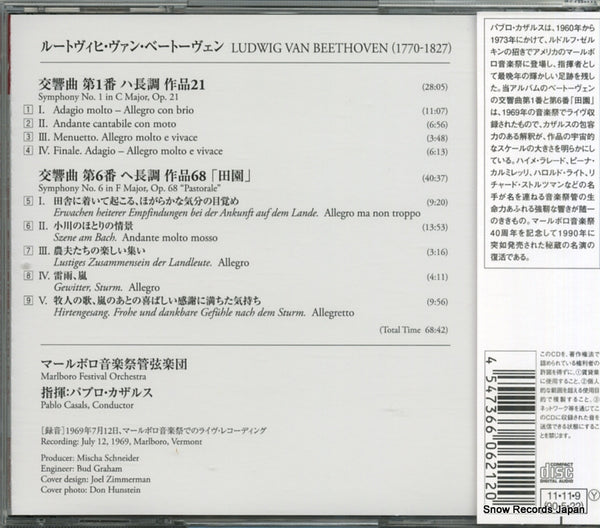Click duration (13:53)
Image resolution: width=600 pixels, height=528 pixels.
point(435,227)
